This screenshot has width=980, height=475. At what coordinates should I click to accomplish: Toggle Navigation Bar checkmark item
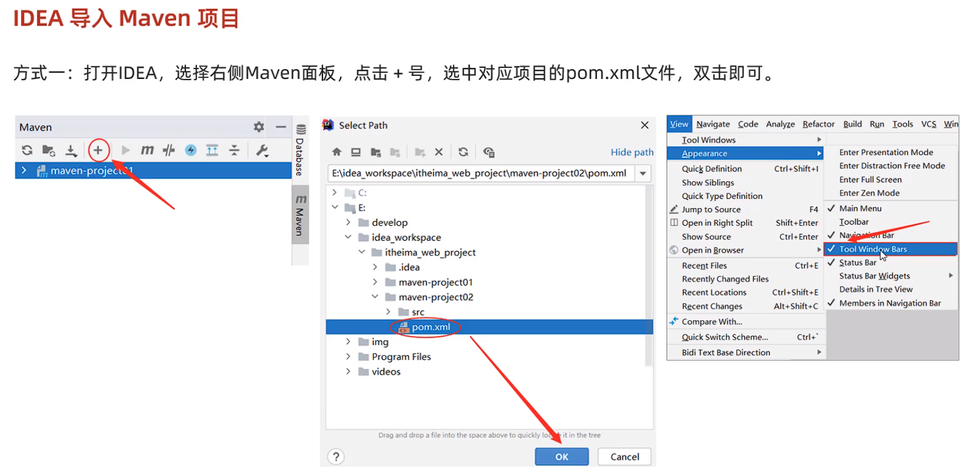click(x=891, y=235)
